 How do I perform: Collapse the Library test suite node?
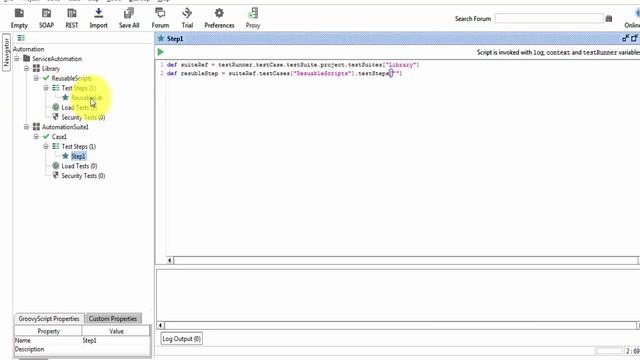27,69
